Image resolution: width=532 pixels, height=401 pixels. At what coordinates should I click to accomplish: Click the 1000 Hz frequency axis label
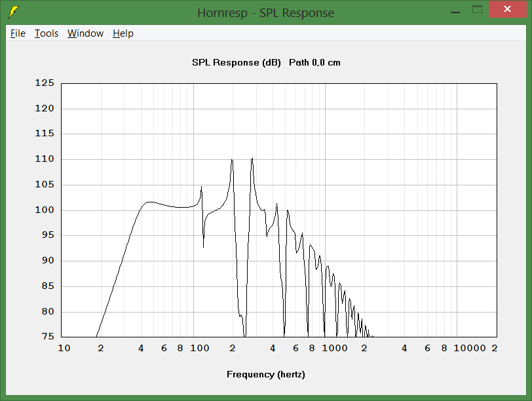pos(335,348)
